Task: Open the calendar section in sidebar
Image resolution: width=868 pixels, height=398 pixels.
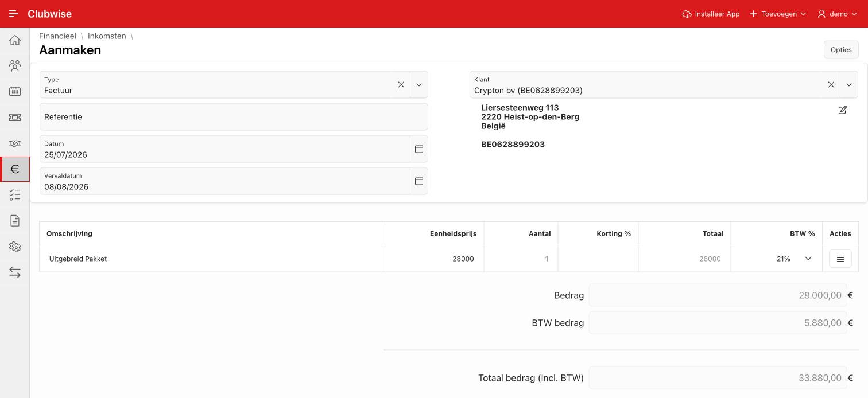Action: coord(15,92)
